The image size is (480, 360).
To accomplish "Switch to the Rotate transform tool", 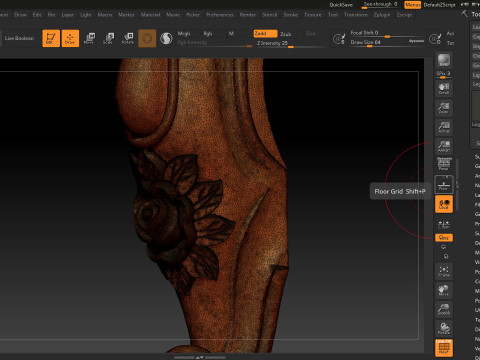I will coord(128,38).
